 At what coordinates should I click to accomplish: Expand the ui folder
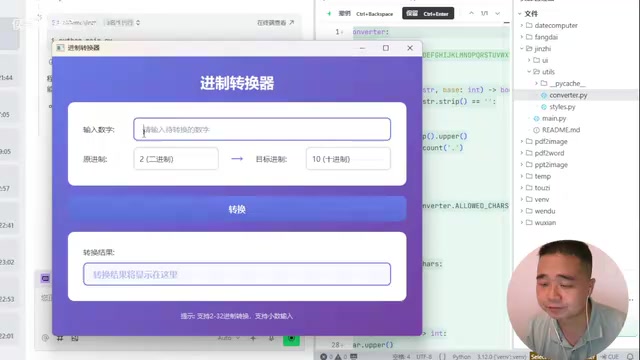coord(529,60)
